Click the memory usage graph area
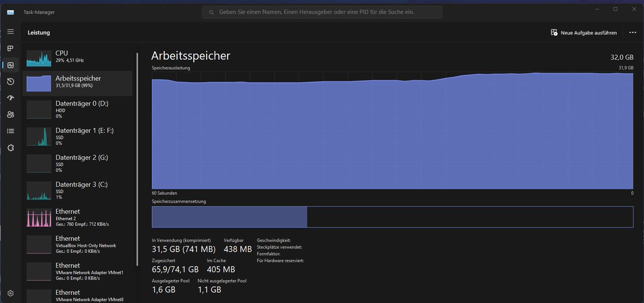644x303 pixels. [x=392, y=130]
